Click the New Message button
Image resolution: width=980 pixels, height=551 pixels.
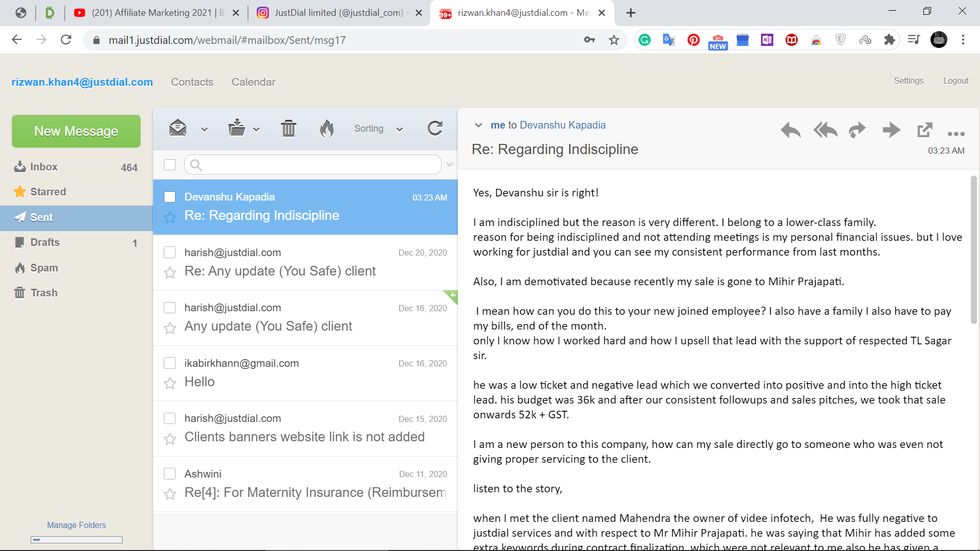tap(76, 131)
